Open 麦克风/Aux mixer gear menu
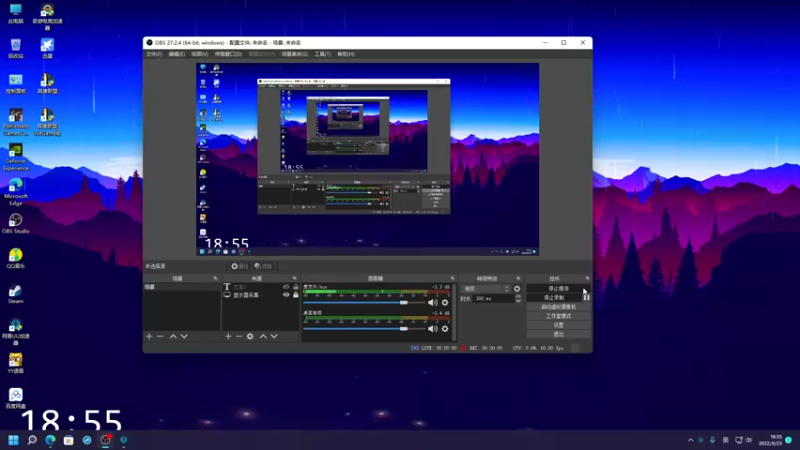The height and width of the screenshot is (450, 800). click(445, 303)
